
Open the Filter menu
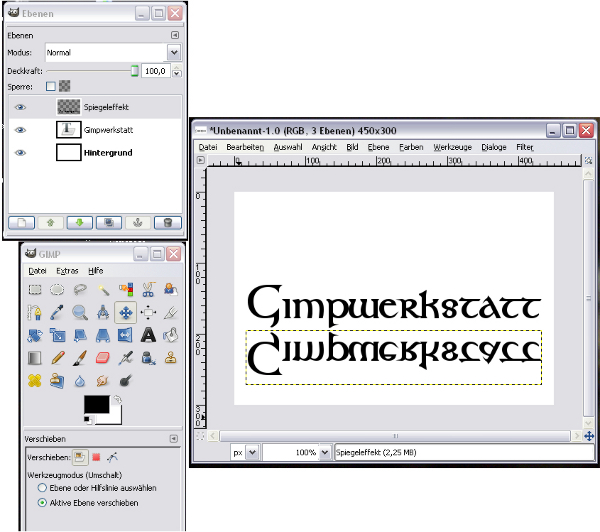click(x=525, y=147)
